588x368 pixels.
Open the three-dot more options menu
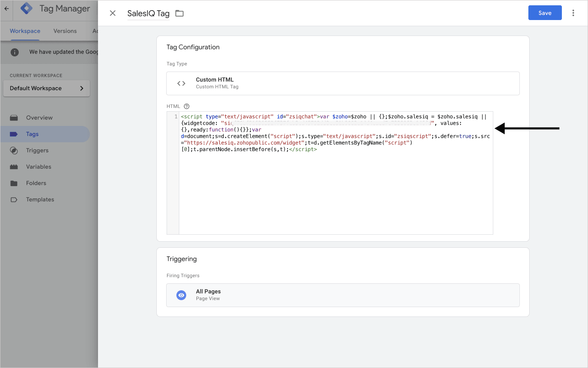[x=573, y=13]
